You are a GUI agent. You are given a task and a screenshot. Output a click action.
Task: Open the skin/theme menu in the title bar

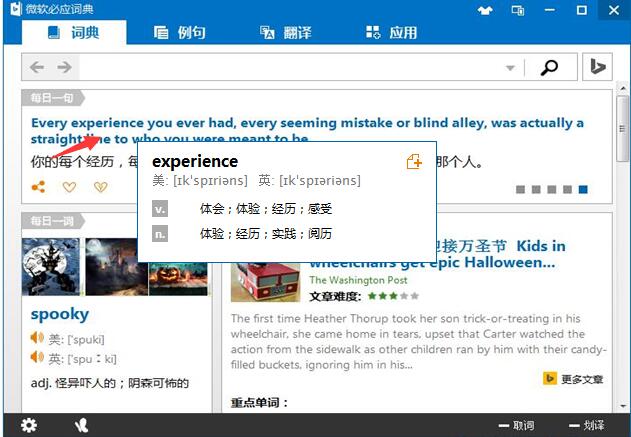coord(485,9)
